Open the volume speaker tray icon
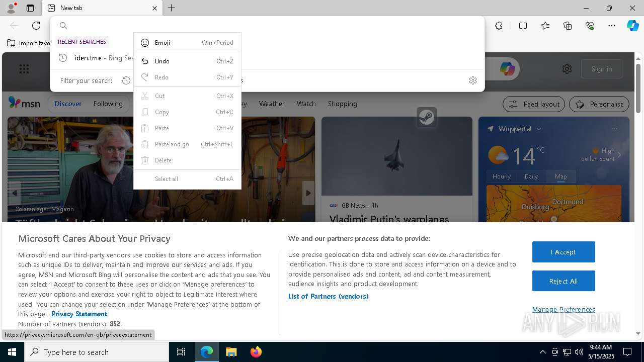The image size is (644, 362). 579,352
